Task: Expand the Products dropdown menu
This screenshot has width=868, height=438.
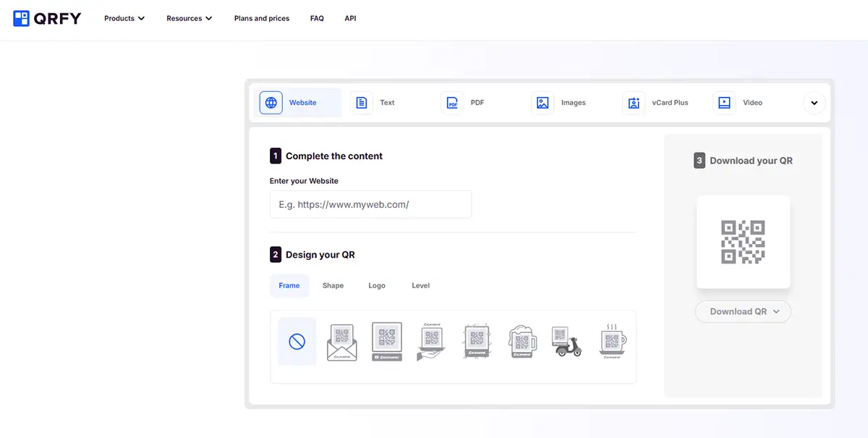Action: pyautogui.click(x=124, y=18)
